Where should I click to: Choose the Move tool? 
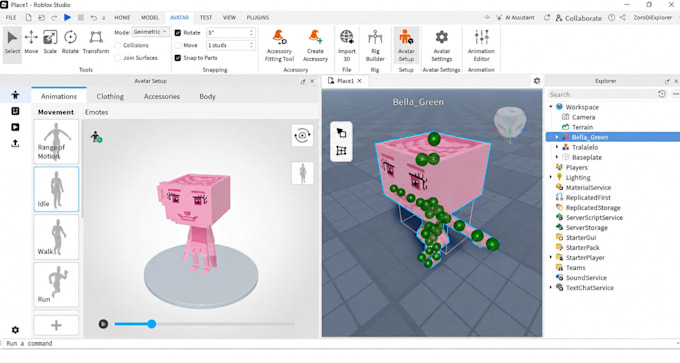pyautogui.click(x=31, y=43)
